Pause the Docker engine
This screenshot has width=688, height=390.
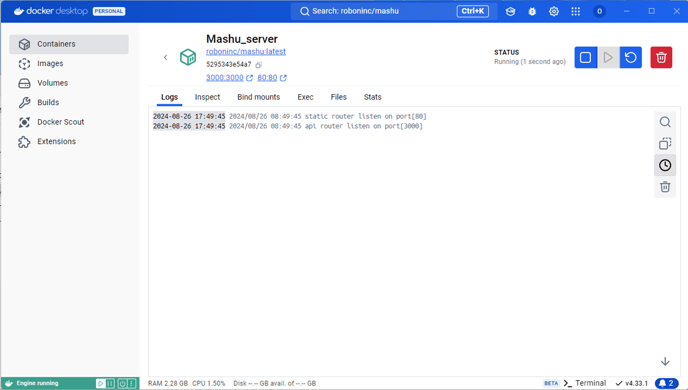[x=110, y=383]
